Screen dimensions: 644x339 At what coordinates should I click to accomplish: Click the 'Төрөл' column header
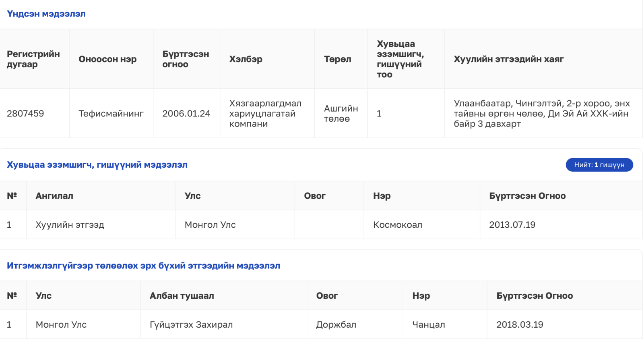[338, 59]
